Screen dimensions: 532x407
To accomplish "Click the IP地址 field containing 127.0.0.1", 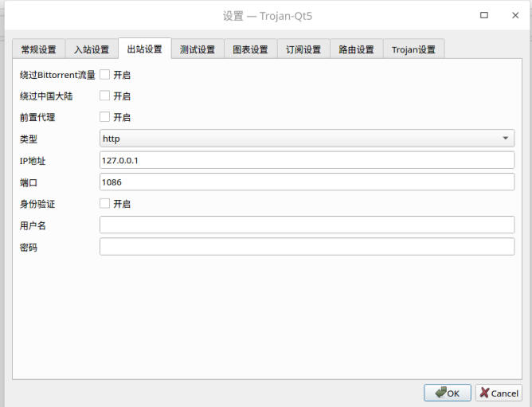I will (307, 160).
